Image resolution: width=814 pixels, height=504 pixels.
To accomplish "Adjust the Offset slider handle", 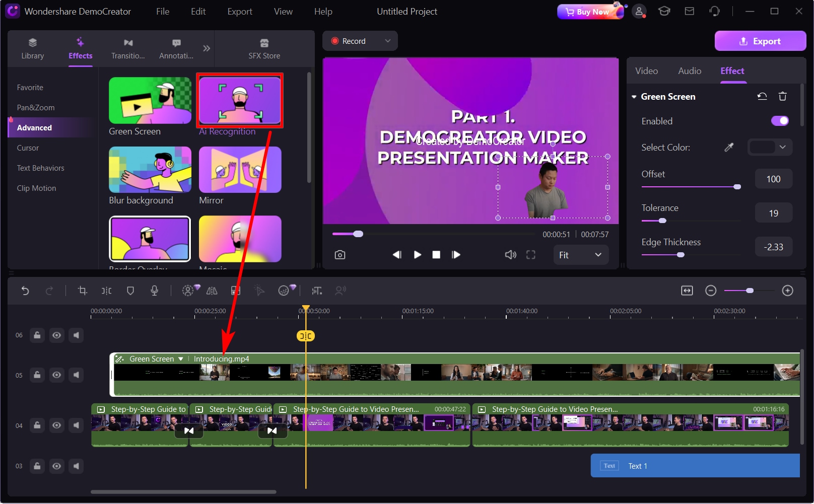I will click(x=737, y=187).
